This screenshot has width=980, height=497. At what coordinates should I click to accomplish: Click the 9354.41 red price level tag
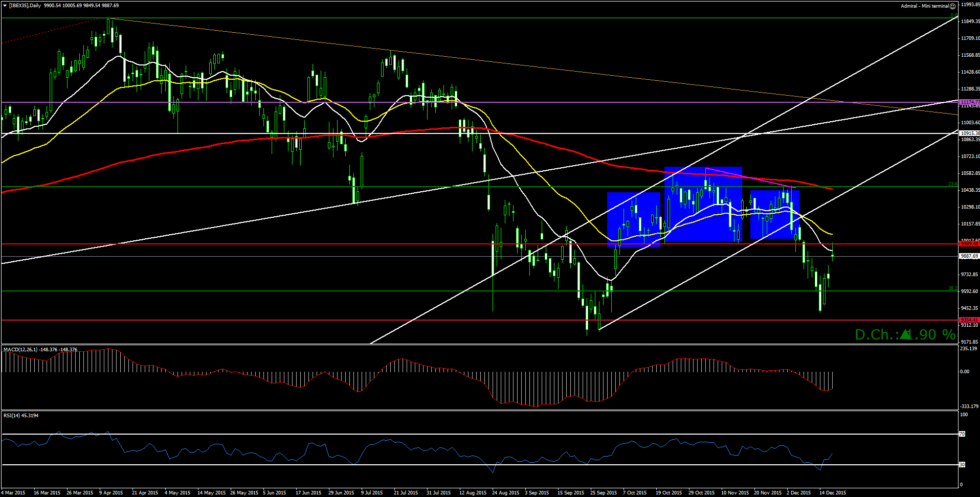[969, 320]
